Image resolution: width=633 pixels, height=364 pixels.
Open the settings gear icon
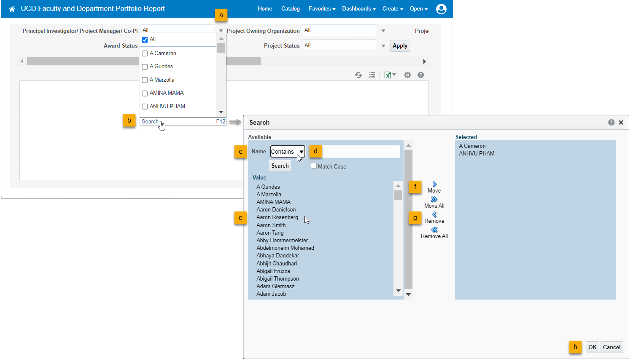[x=407, y=75]
